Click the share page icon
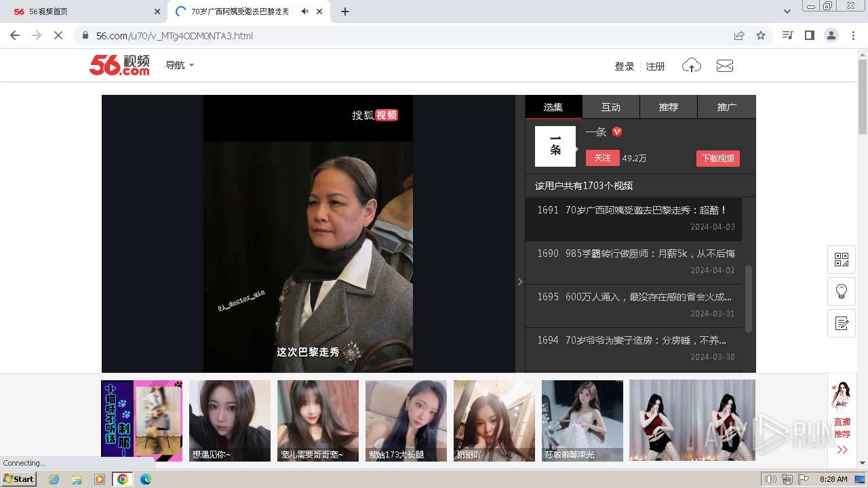The height and width of the screenshot is (488, 868). coord(739,35)
